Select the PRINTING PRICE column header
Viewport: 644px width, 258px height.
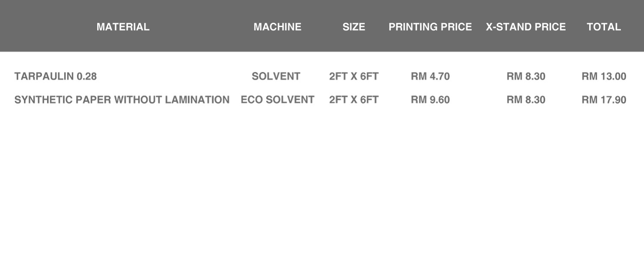click(x=430, y=27)
